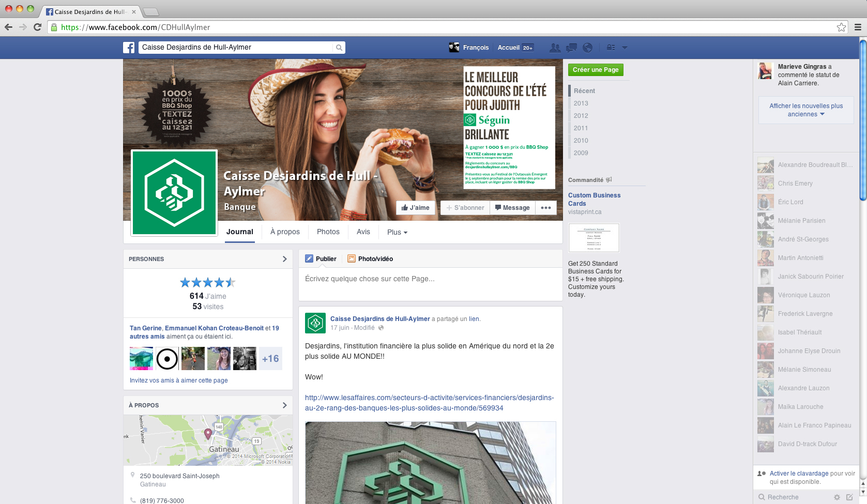Click Accueil in top bar

pyautogui.click(x=508, y=48)
